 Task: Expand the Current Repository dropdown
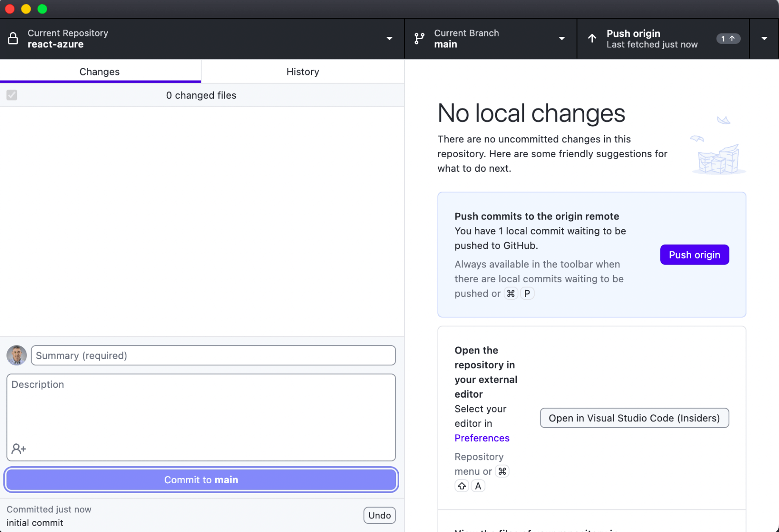389,39
